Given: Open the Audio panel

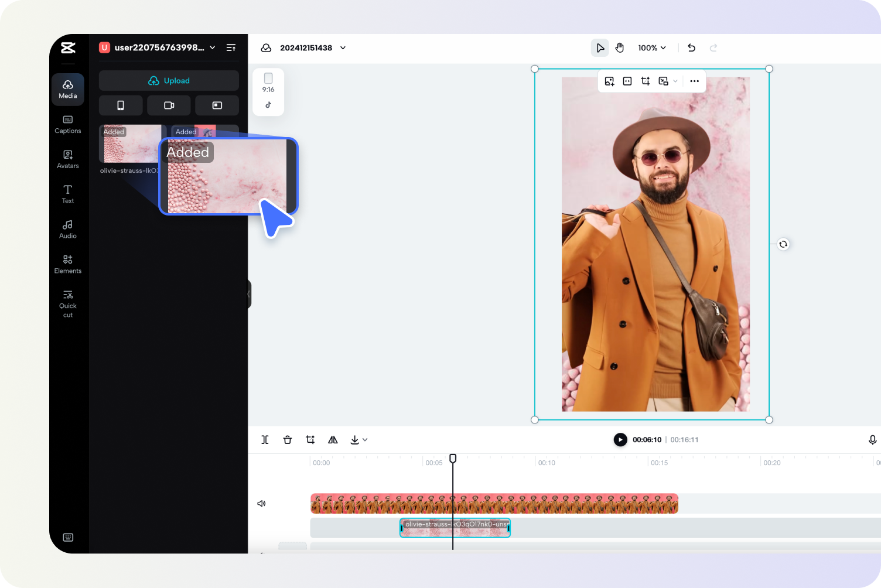Looking at the screenshot, I should pos(68,230).
